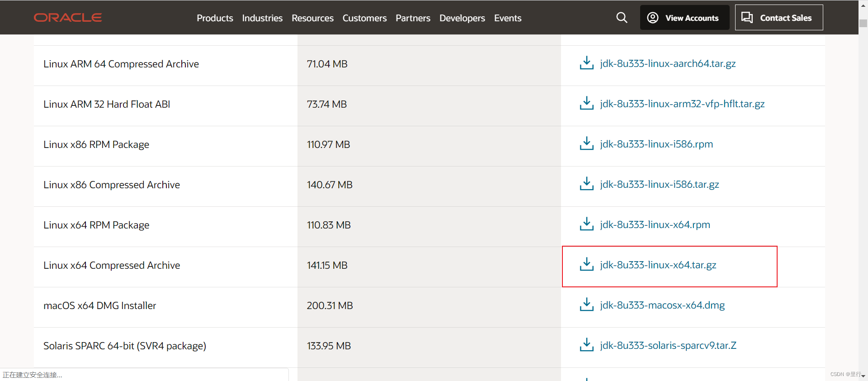Open the Industries menu
Image resolution: width=868 pixels, height=381 pixels.
(262, 18)
